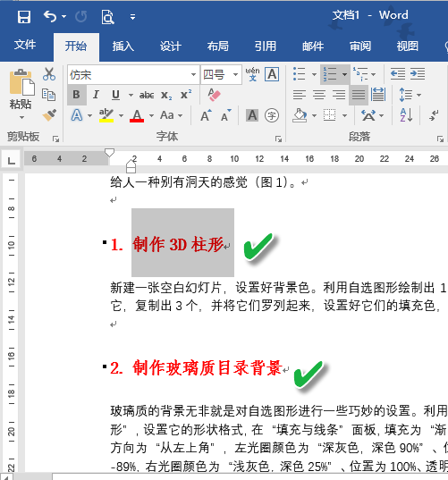The height and width of the screenshot is (480, 448).
Task: Open paragraph dialog launcher beside 段落
Action: 440,139
